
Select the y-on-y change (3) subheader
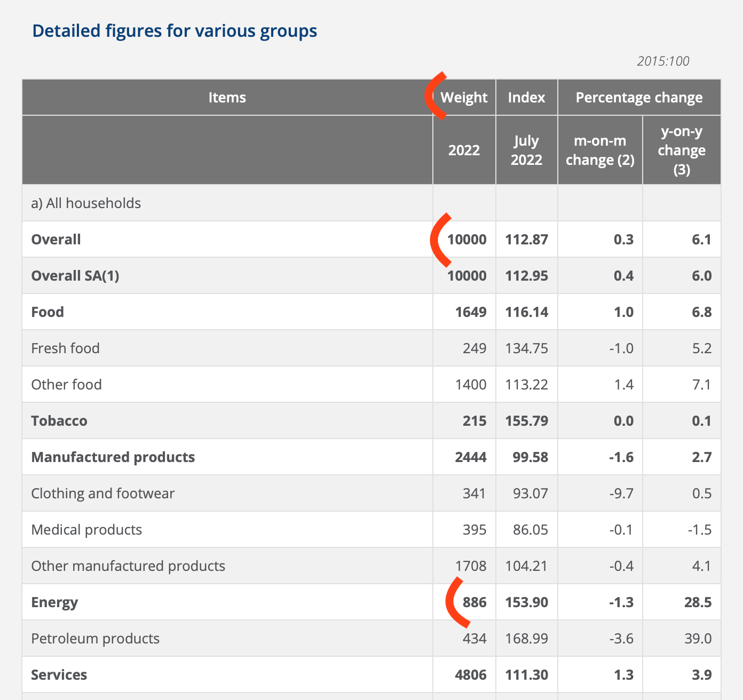coord(682,150)
